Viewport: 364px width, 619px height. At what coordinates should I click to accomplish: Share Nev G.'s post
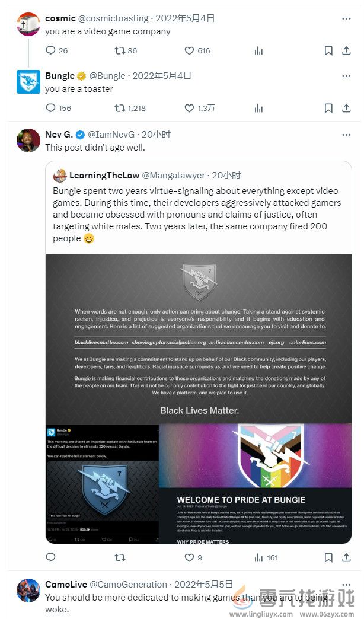pos(347,557)
